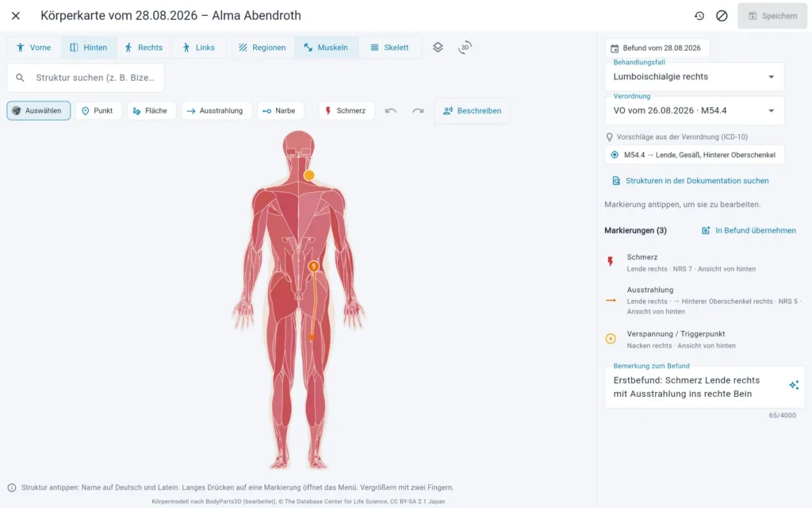Toggle the 3D rotation view icon
Viewport: 812px width, 508px height.
(x=465, y=47)
